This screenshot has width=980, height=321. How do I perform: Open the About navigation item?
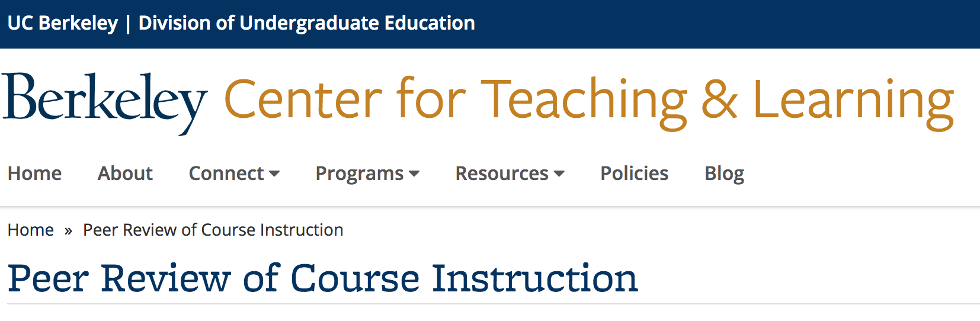coord(125,174)
